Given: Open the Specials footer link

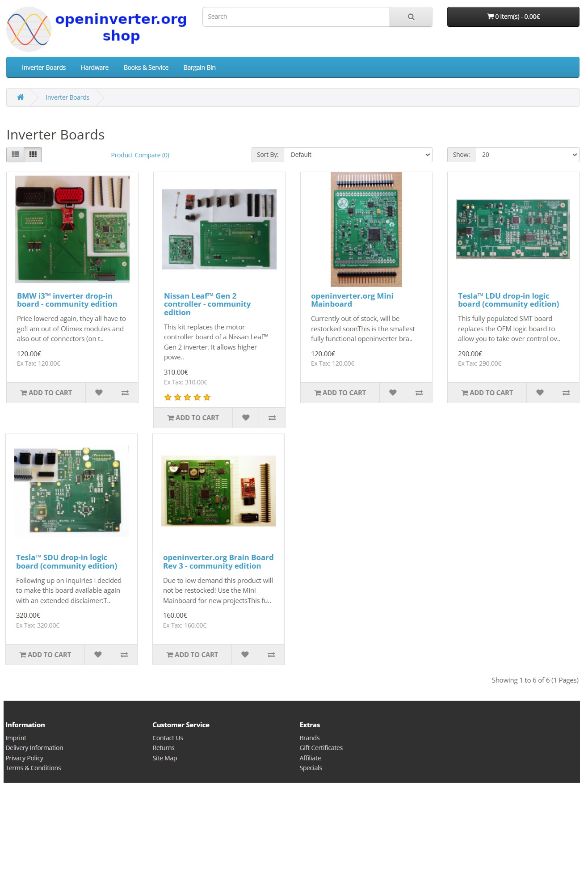Looking at the screenshot, I should 311,768.
